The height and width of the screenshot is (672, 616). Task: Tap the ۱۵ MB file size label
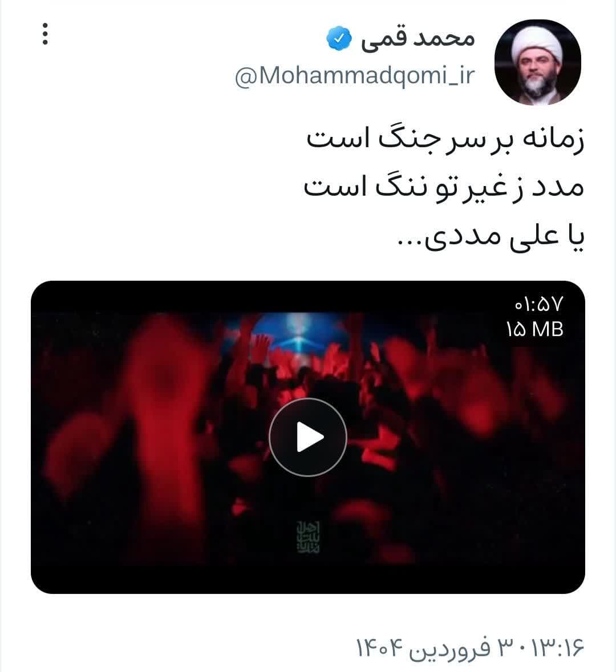coord(535,330)
